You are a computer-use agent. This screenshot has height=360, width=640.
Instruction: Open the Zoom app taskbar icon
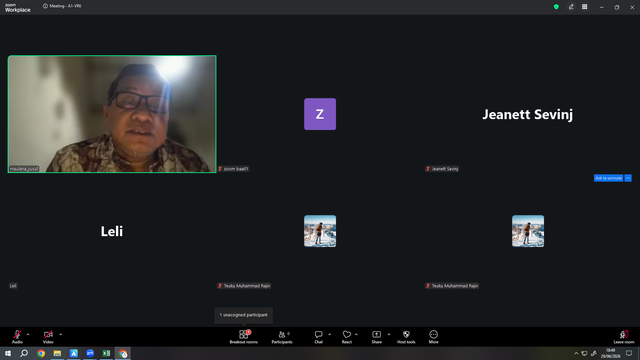tap(90, 353)
